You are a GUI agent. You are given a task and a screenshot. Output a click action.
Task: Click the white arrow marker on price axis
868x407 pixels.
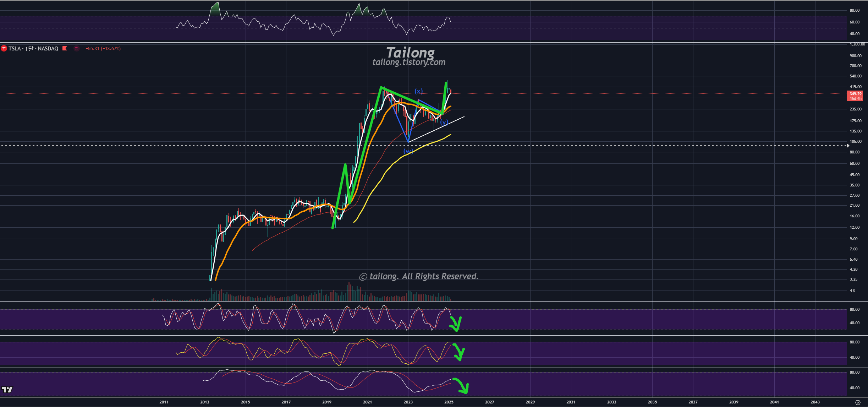tap(848, 145)
